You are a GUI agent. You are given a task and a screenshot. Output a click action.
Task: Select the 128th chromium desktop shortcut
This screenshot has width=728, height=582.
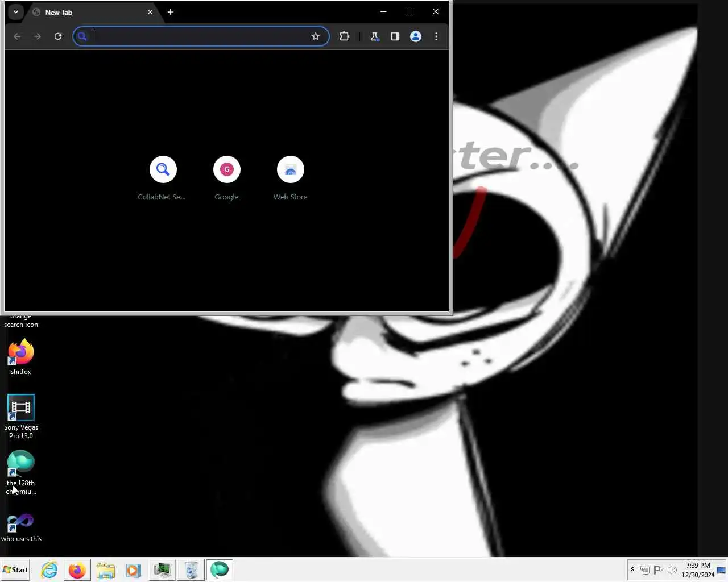[x=21, y=472]
